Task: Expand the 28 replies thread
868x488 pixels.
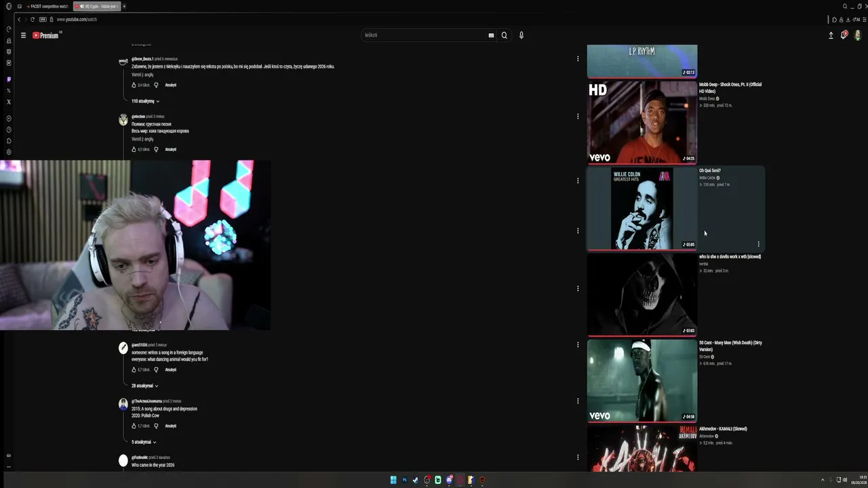Action: tap(144, 386)
